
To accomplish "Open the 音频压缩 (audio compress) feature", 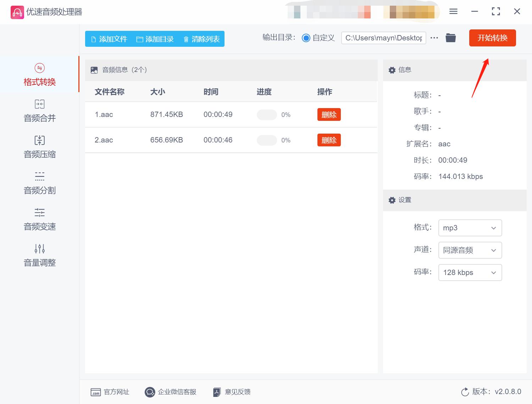I will click(39, 147).
